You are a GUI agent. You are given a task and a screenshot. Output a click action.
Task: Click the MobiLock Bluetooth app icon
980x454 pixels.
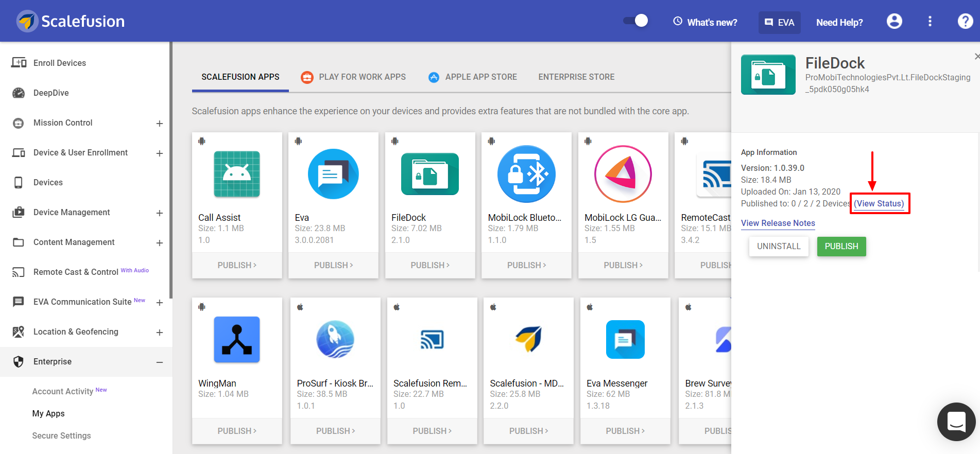526,174
